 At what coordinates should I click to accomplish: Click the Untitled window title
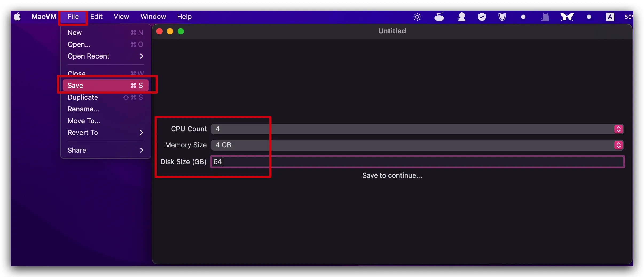tap(392, 31)
